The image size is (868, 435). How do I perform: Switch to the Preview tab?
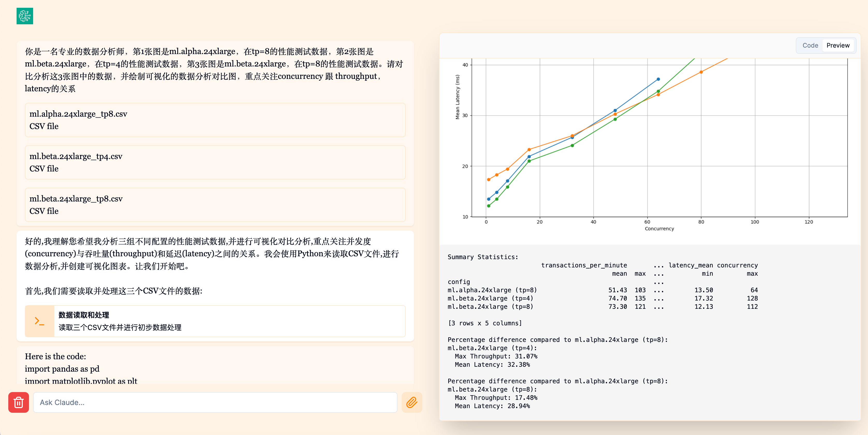point(838,46)
